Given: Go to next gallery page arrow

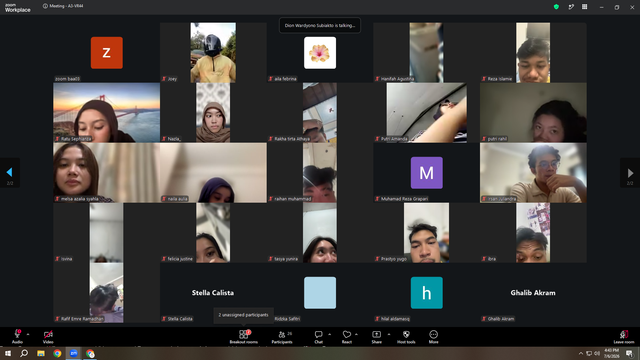Looking at the screenshot, I should point(630,173).
